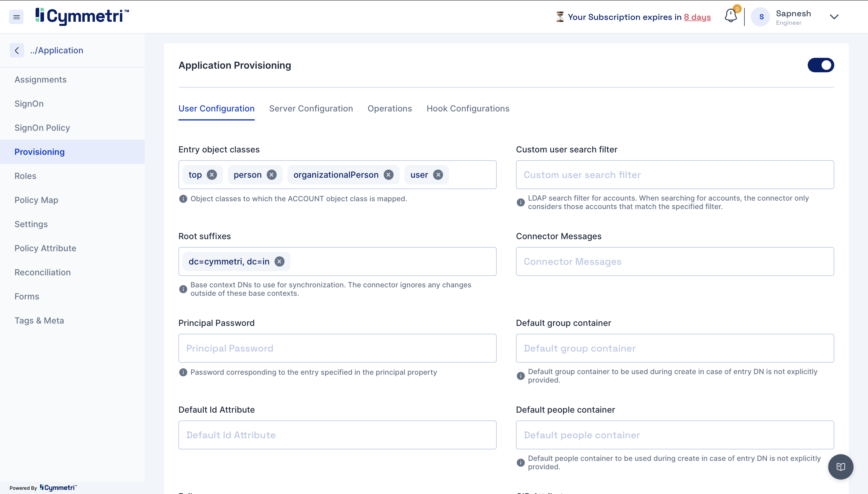Click the back arrow beside ../Application
Screen dimensions: 868x494
tap(17, 51)
